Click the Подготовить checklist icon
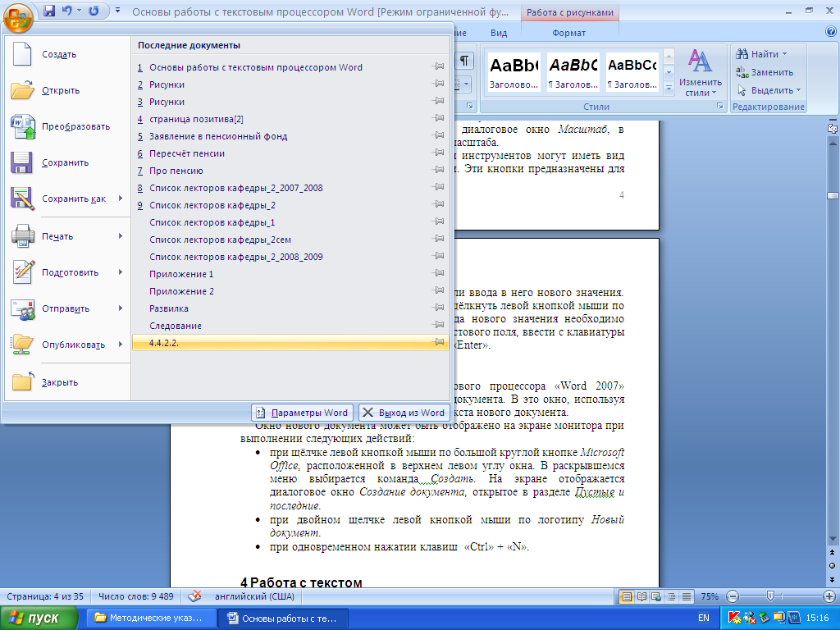Image resolution: width=840 pixels, height=630 pixels. 22,272
